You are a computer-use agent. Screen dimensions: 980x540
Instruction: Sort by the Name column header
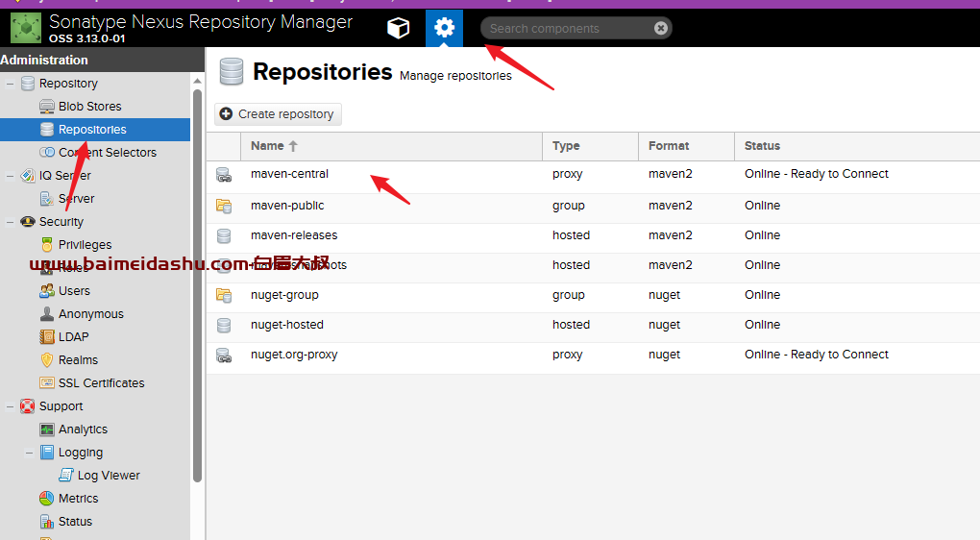click(391, 146)
